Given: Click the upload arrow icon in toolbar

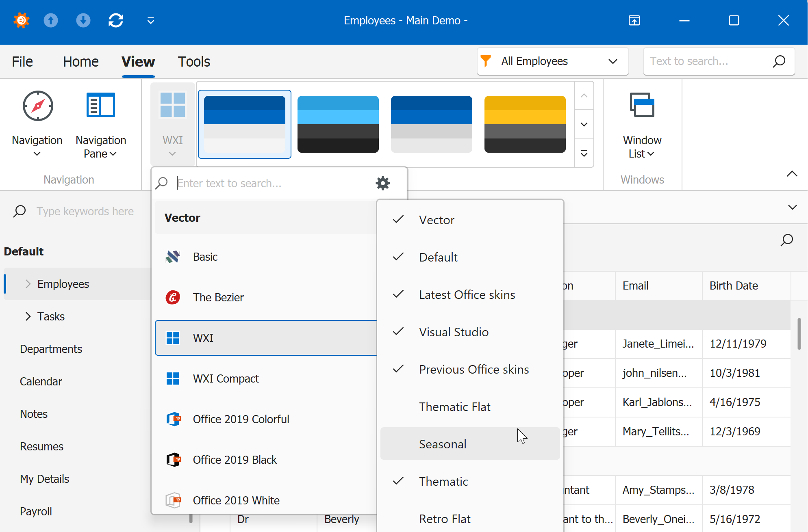Looking at the screenshot, I should tap(51, 20).
